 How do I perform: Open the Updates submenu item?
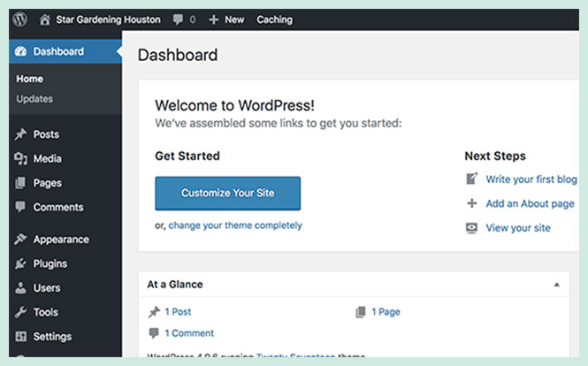[x=34, y=99]
